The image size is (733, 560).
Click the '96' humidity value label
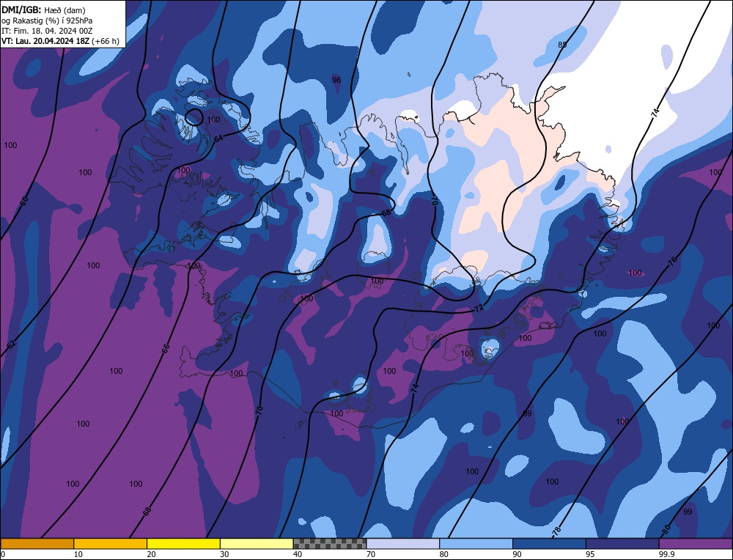(x=336, y=80)
